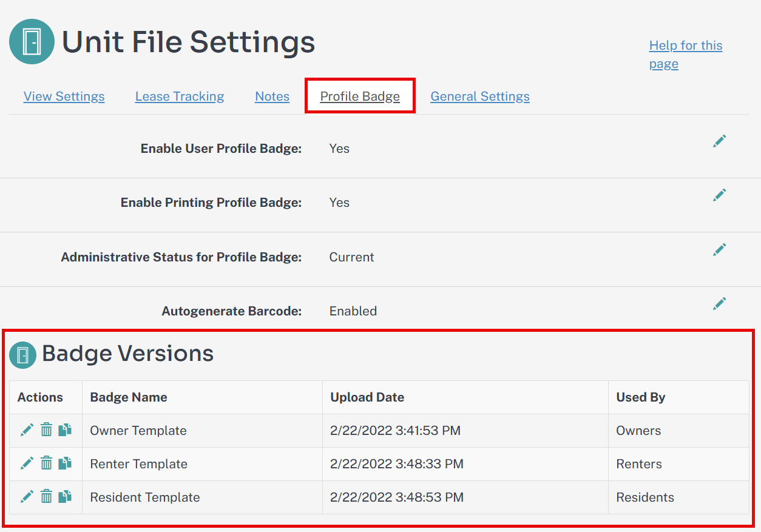Open the Lease Tracking tab

click(x=180, y=96)
